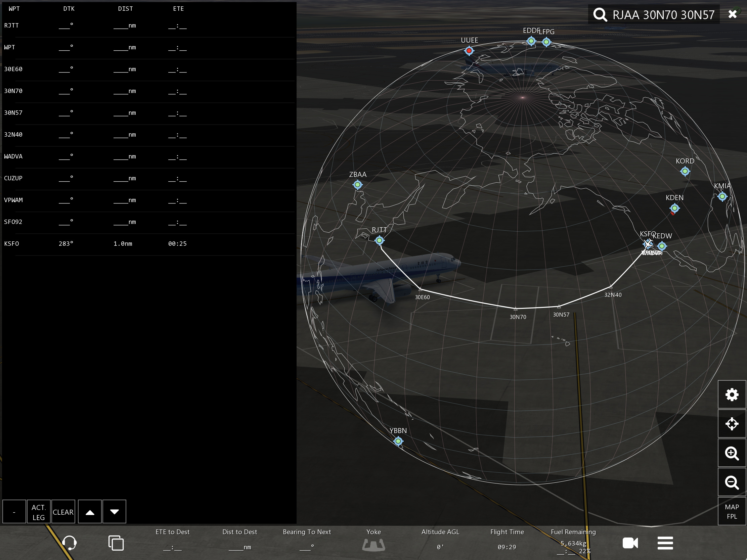Screen dimensions: 747x560
Task: Move waypoint down with arrow
Action: 115,512
